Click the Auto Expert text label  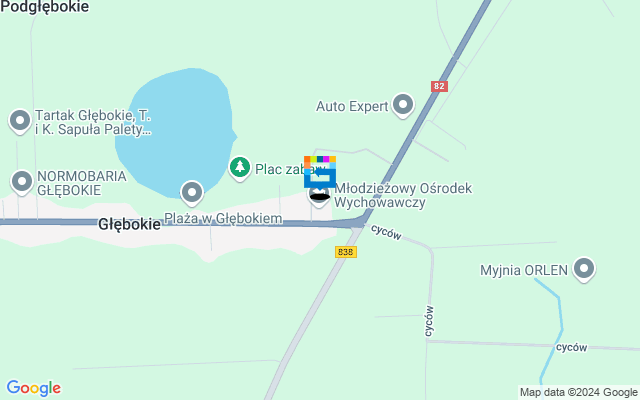[x=352, y=106]
